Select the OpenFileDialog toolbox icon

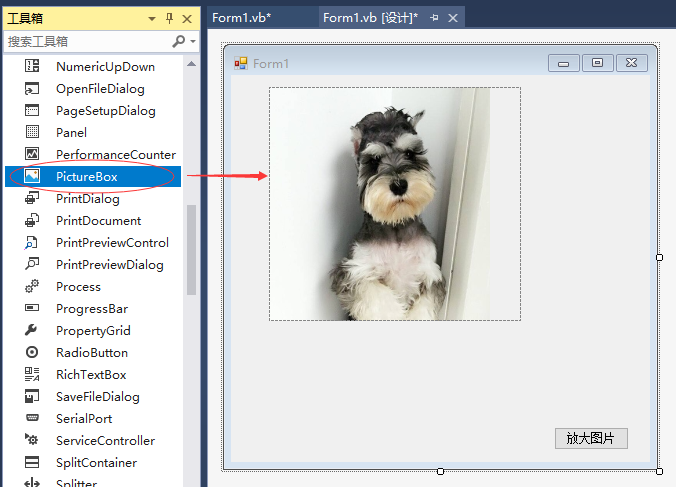pyautogui.click(x=32, y=88)
